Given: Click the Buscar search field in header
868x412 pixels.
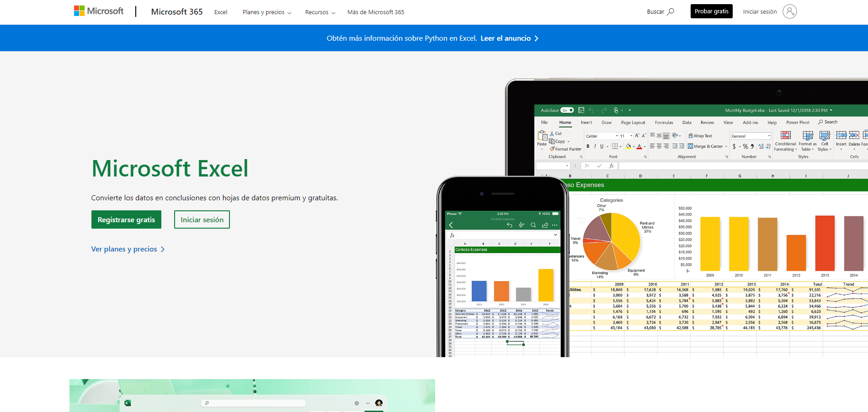Looking at the screenshot, I should tap(660, 12).
